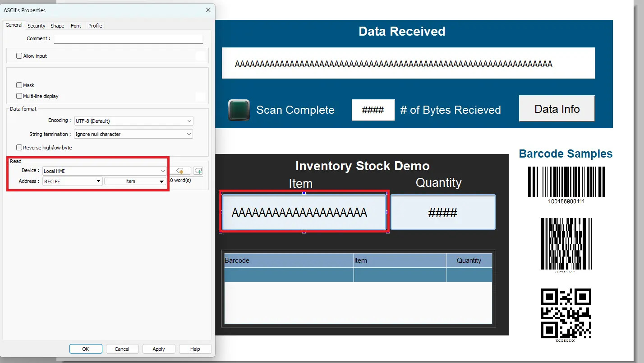
Task: Select the linear barcode sample 100486900111
Action: tap(566, 182)
